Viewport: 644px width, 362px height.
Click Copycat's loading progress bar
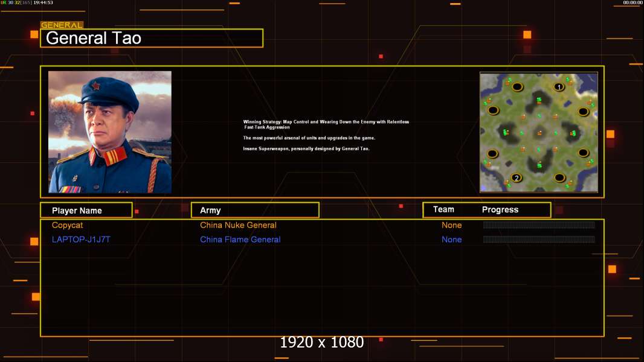click(539, 224)
